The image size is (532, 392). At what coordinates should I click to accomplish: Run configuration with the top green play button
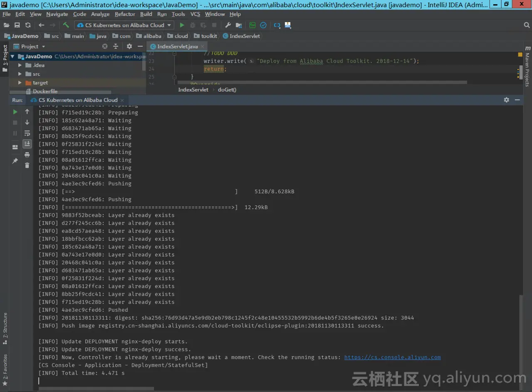pyautogui.click(x=182, y=25)
